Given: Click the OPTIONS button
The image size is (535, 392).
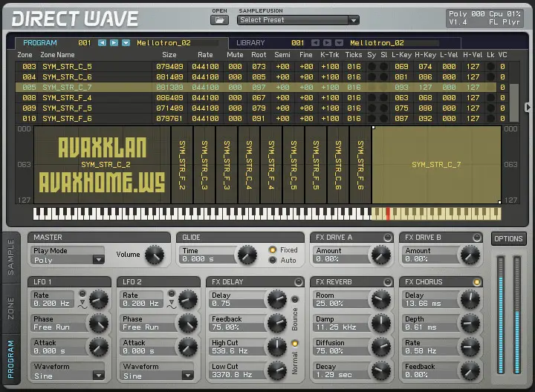Looking at the screenshot, I should coord(508,238).
